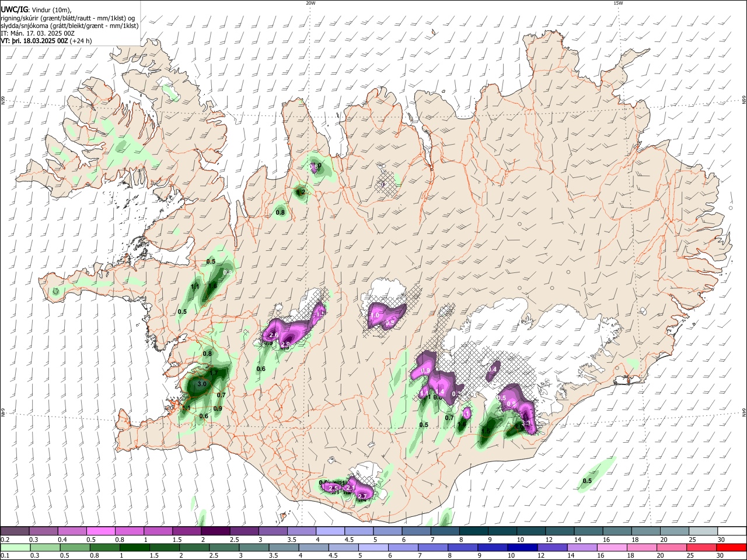The image size is (747, 560).
Task: Pick rain-scale swatch between 4 and 4.5
Action: 313,547
